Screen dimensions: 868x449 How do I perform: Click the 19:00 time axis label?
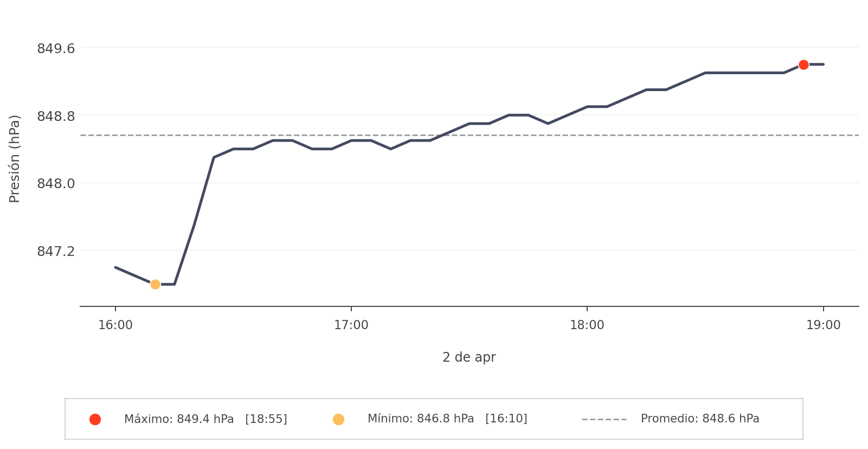pyautogui.click(x=823, y=325)
